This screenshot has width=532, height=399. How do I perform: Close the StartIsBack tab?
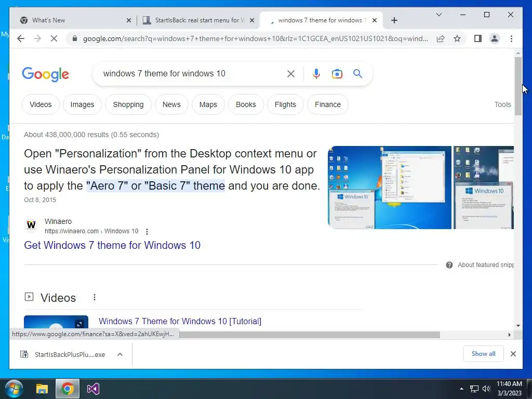[x=252, y=20]
